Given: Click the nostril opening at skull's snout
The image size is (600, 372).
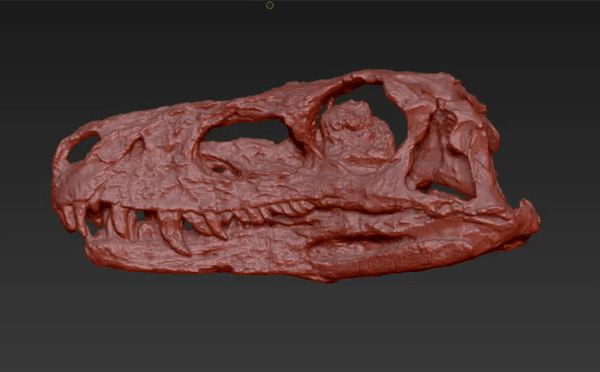Looking at the screenshot, I should tap(82, 148).
